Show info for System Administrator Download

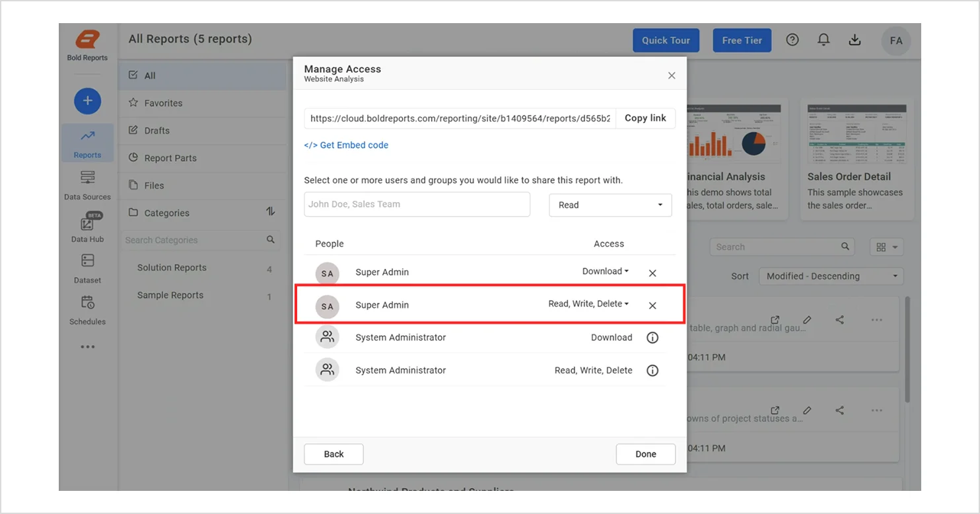pyautogui.click(x=652, y=338)
